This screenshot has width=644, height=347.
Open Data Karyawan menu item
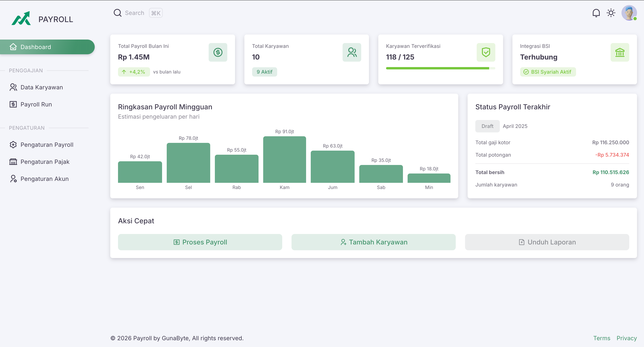point(47,87)
